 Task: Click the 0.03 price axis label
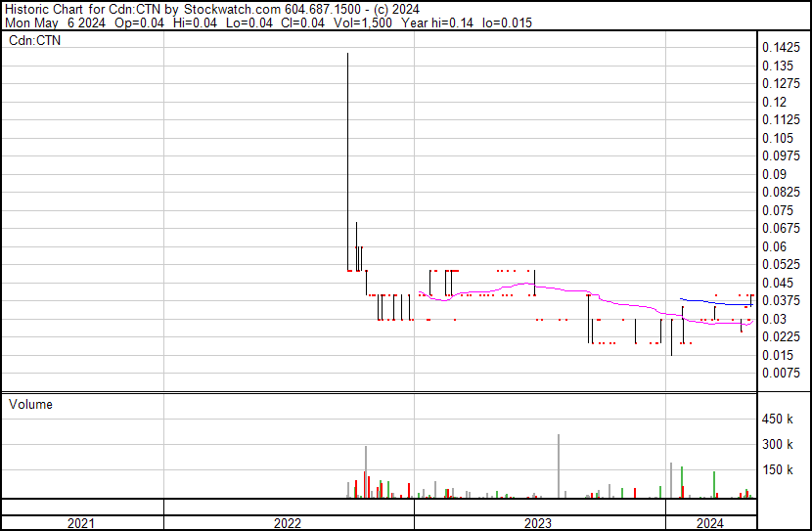774,319
